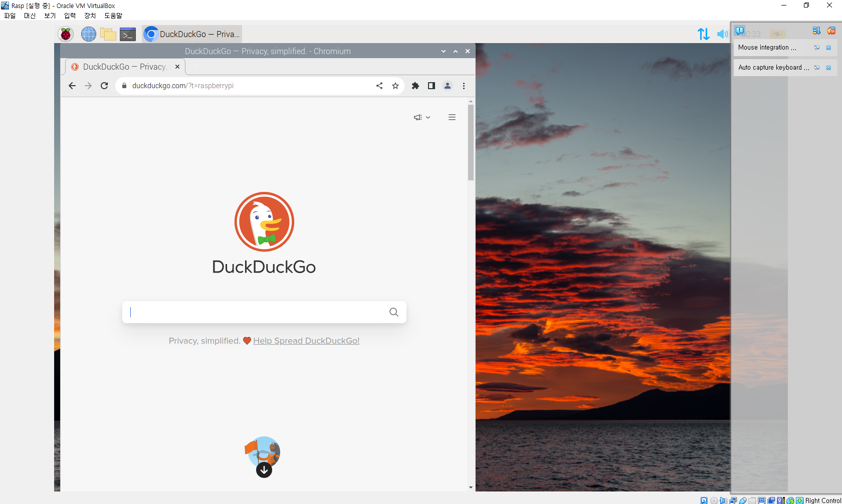Screen dimensions: 842x504
Task: Bookmark this page with star icon
Action: pyautogui.click(x=395, y=86)
